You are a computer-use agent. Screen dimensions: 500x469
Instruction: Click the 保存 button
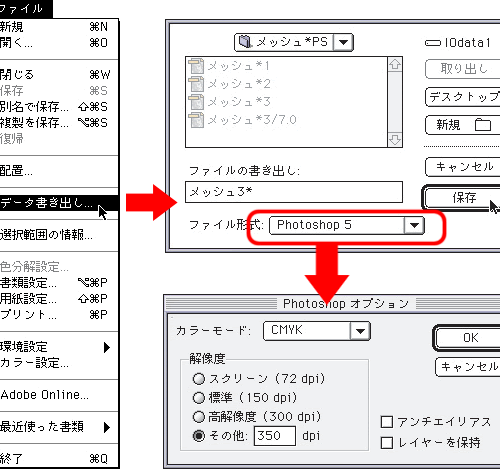click(463, 197)
